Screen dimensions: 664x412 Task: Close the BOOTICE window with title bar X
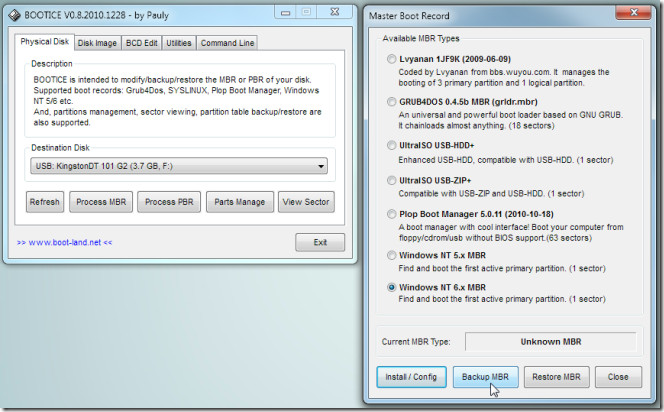[x=335, y=12]
